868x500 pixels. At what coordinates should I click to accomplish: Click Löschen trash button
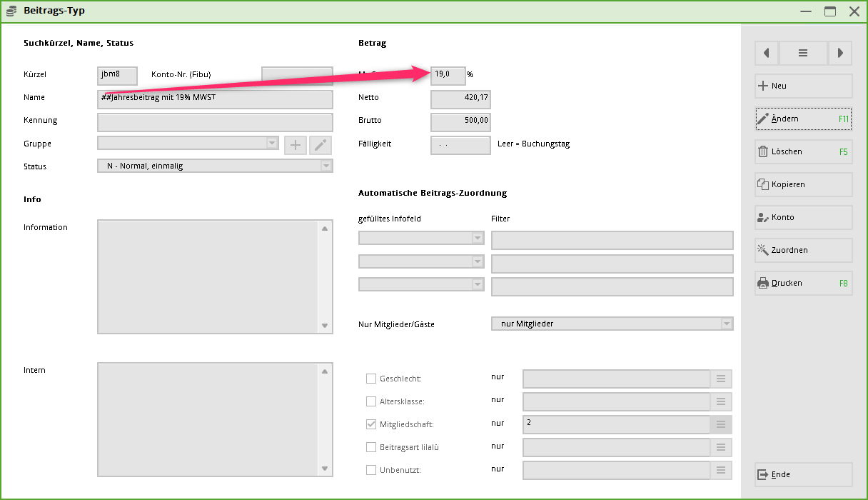point(803,151)
